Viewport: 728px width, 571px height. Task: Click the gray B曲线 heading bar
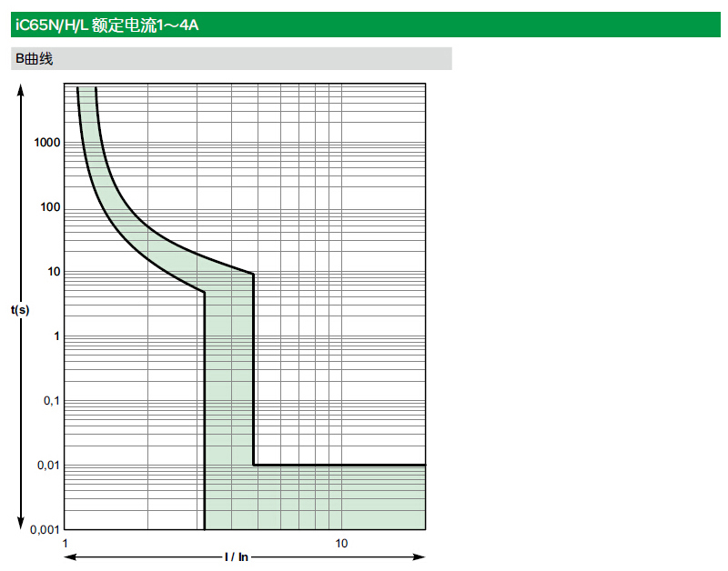point(231,59)
